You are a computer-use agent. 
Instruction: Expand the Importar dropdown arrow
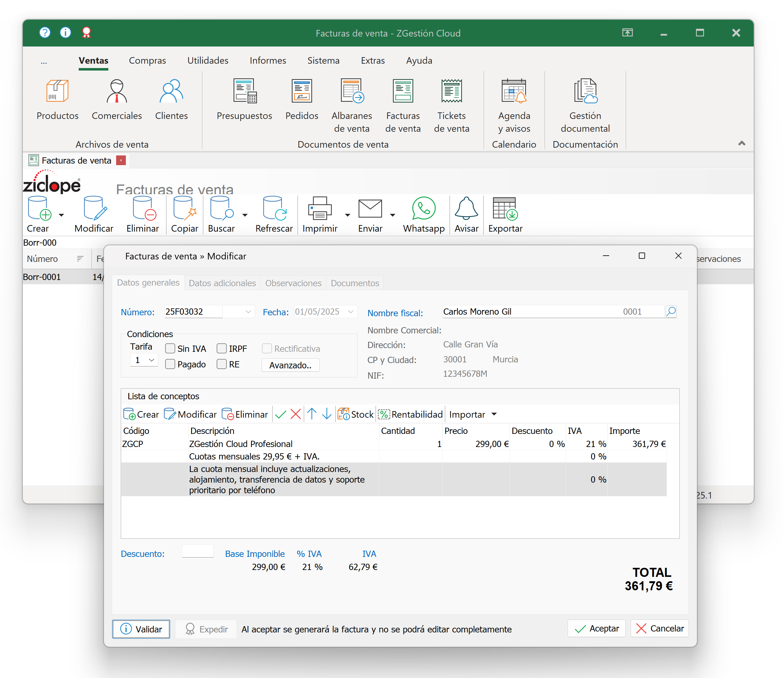tap(494, 414)
